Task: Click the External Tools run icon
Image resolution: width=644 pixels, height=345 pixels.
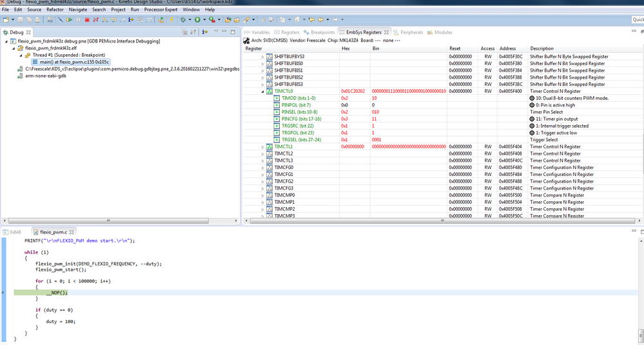Action: tap(211, 20)
